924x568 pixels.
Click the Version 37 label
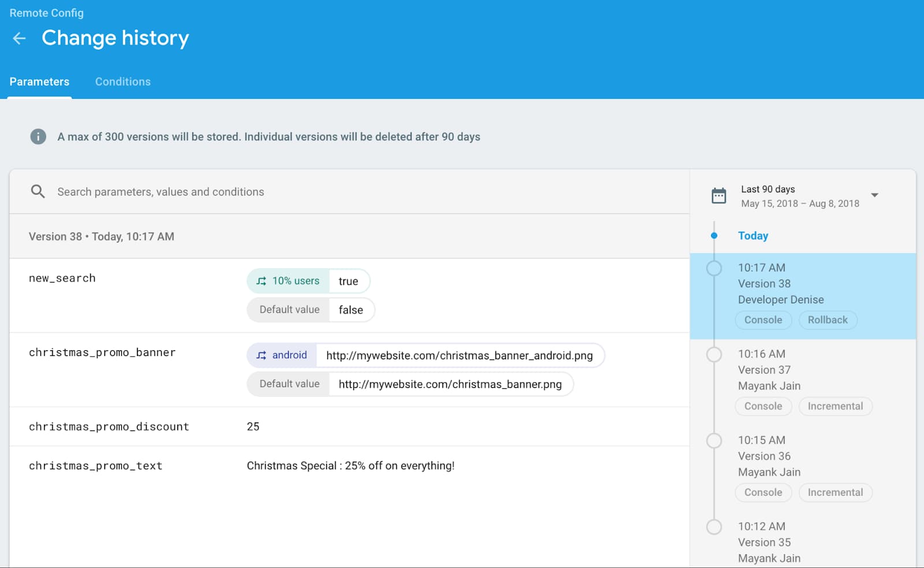click(764, 370)
